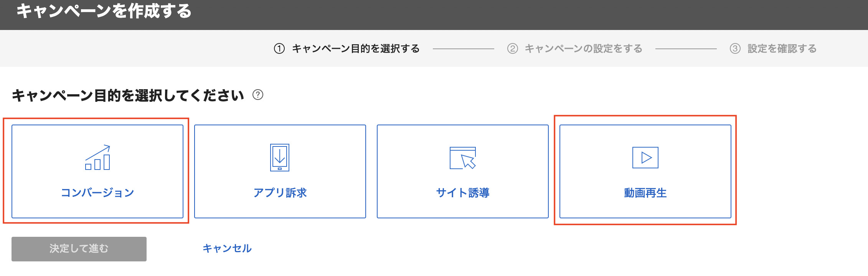
Task: Click the conversion bar chart icon
Action: pyautogui.click(x=97, y=158)
